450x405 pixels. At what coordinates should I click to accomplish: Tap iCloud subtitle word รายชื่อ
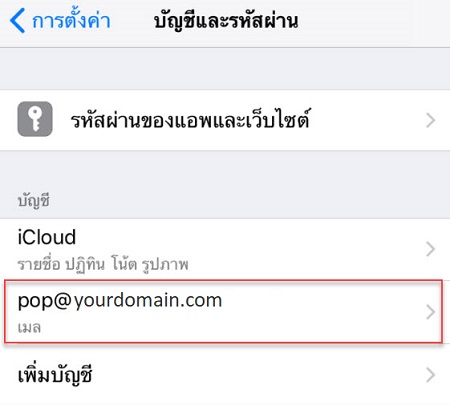point(39,264)
